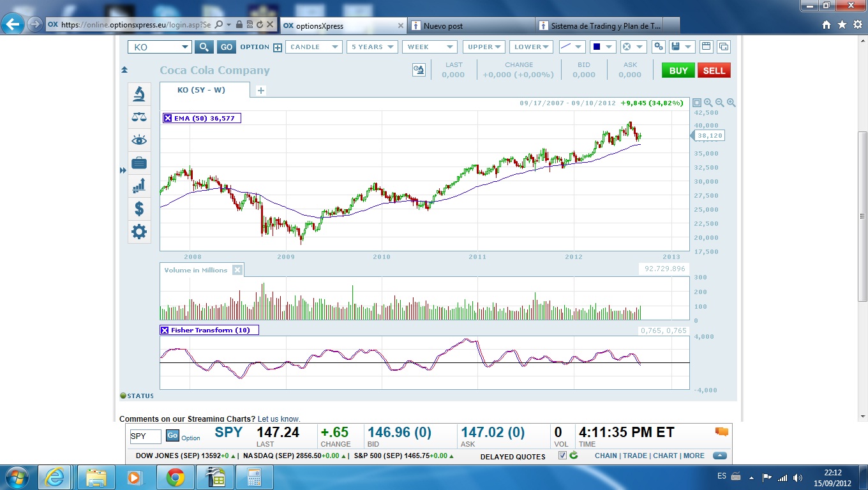Open the dollar sign account icon
This screenshot has width=868, height=490.
tap(139, 209)
